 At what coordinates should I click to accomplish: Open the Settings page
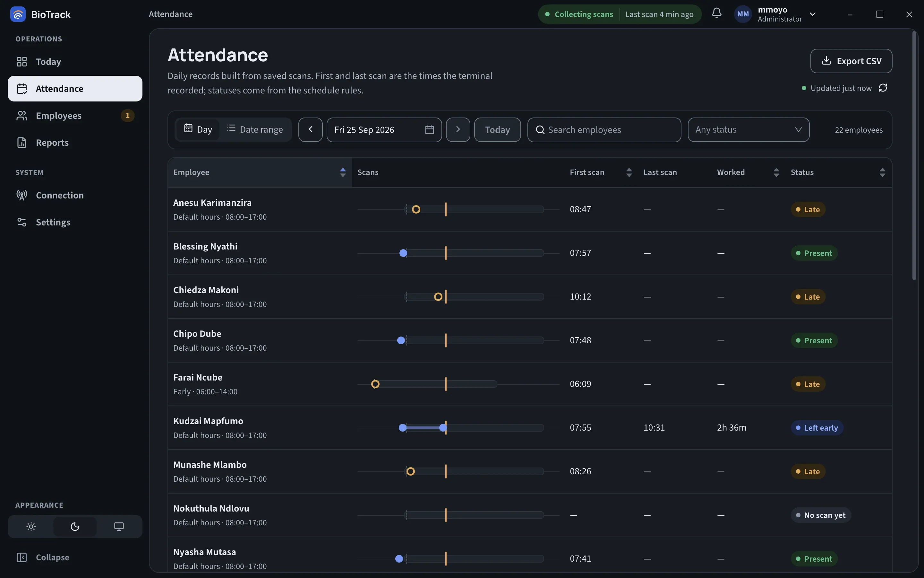click(x=75, y=222)
